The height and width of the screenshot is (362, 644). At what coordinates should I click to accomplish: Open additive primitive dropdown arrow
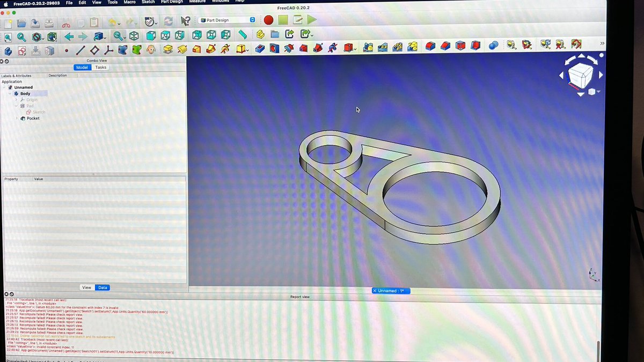[247, 50]
